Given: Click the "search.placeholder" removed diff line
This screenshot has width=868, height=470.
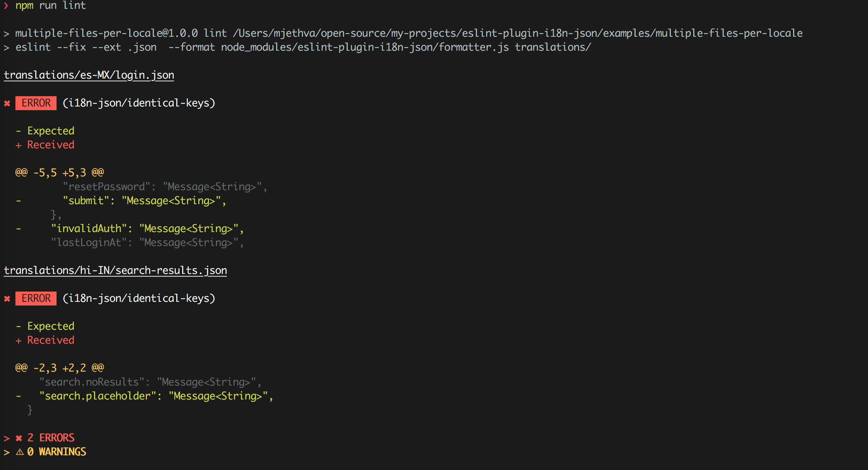Looking at the screenshot, I should pyautogui.click(x=156, y=396).
